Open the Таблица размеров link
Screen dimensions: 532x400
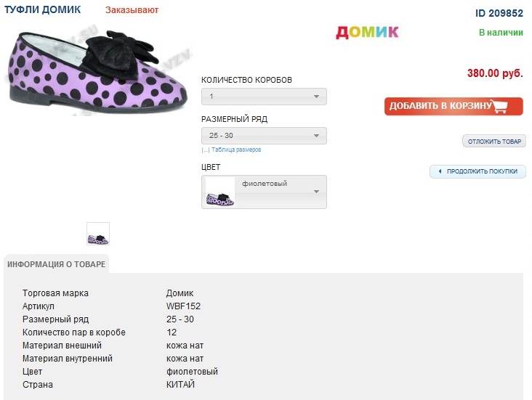tap(236, 150)
